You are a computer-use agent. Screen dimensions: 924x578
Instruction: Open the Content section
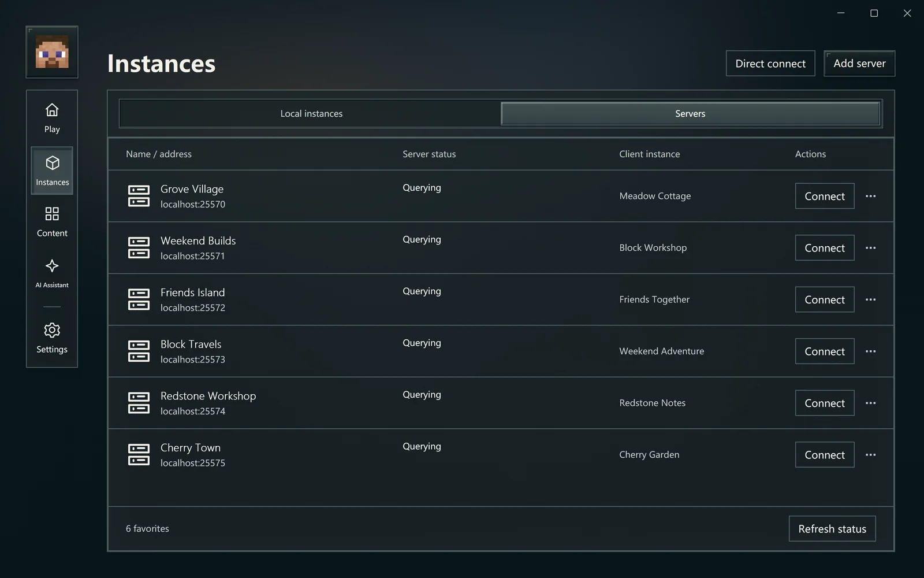pos(52,223)
